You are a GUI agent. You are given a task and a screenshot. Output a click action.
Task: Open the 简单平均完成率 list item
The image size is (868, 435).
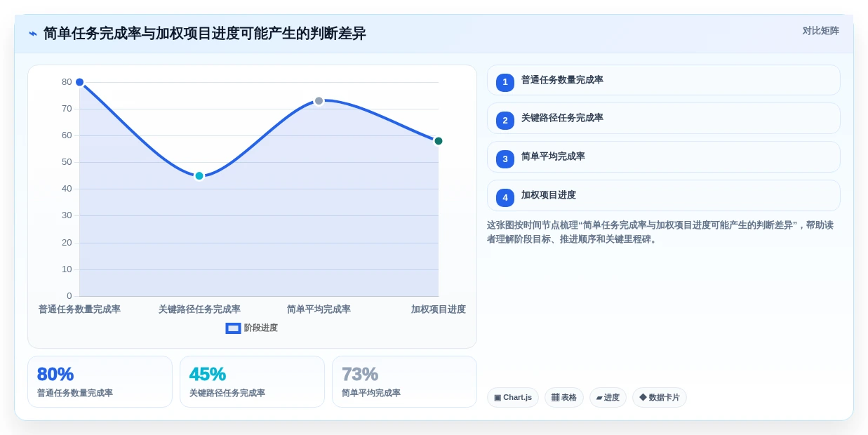pos(663,156)
